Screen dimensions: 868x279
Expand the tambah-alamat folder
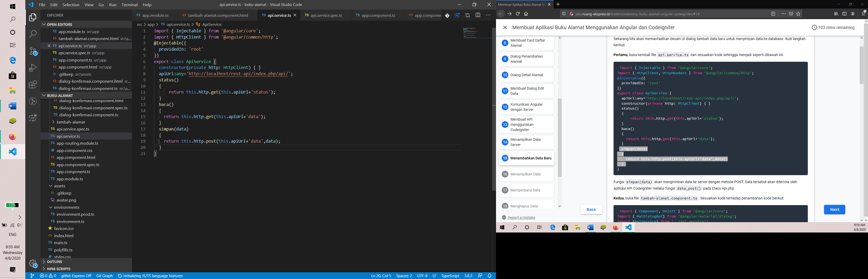tap(71, 122)
